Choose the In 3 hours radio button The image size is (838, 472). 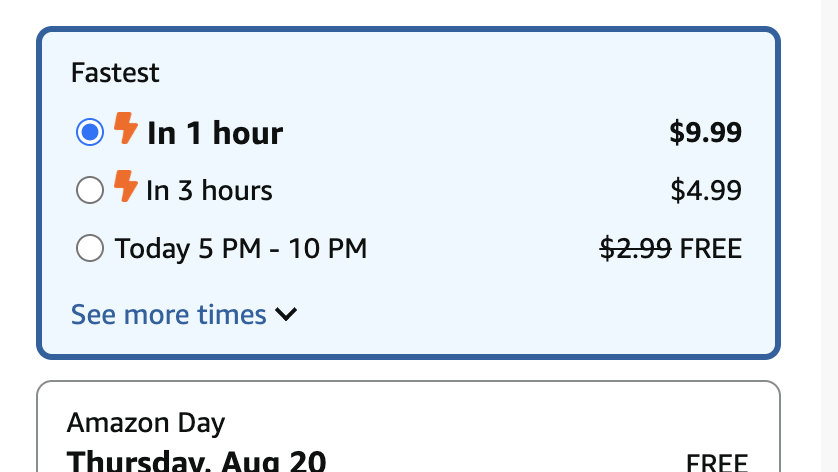[x=90, y=190]
